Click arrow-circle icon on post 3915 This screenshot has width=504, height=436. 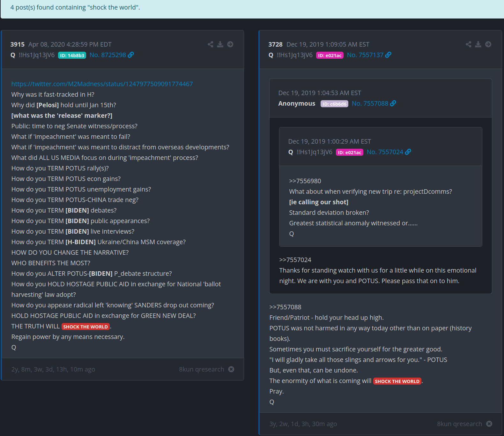[x=230, y=44]
